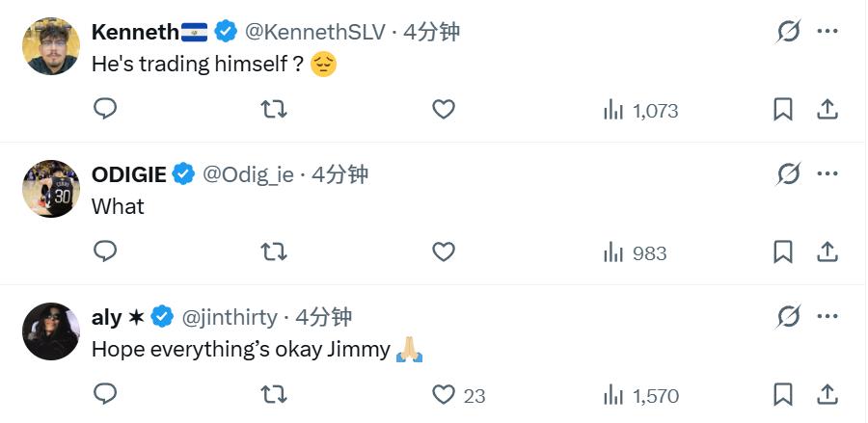The image size is (868, 423).
Task: Share Kenneth's tweet
Action: pos(827,110)
